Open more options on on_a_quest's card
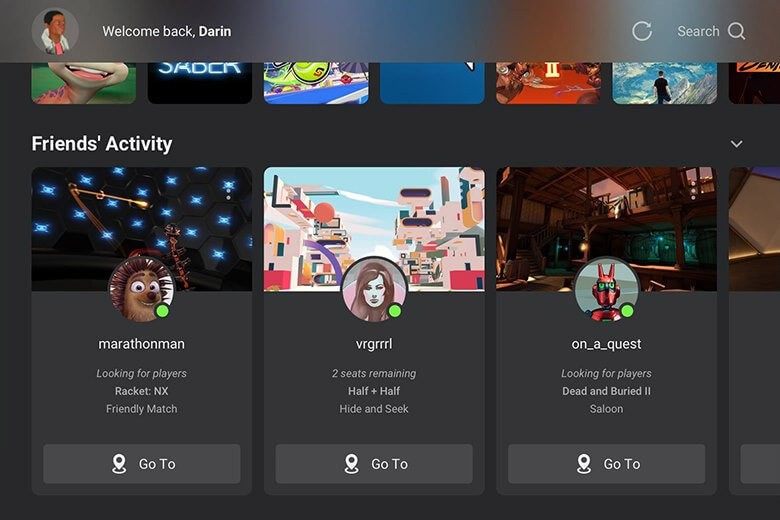This screenshot has width=780, height=520. (x=693, y=191)
